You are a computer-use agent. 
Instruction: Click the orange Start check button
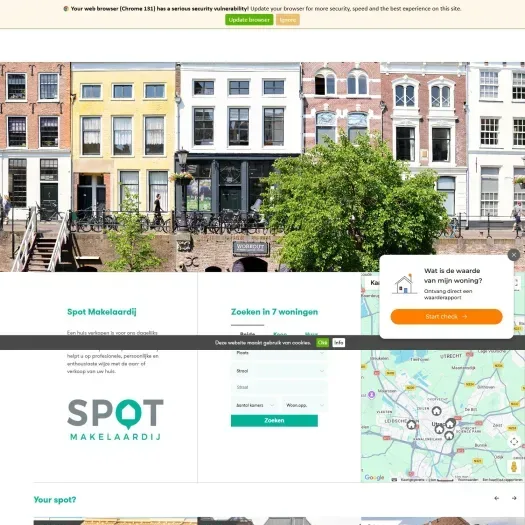446,316
